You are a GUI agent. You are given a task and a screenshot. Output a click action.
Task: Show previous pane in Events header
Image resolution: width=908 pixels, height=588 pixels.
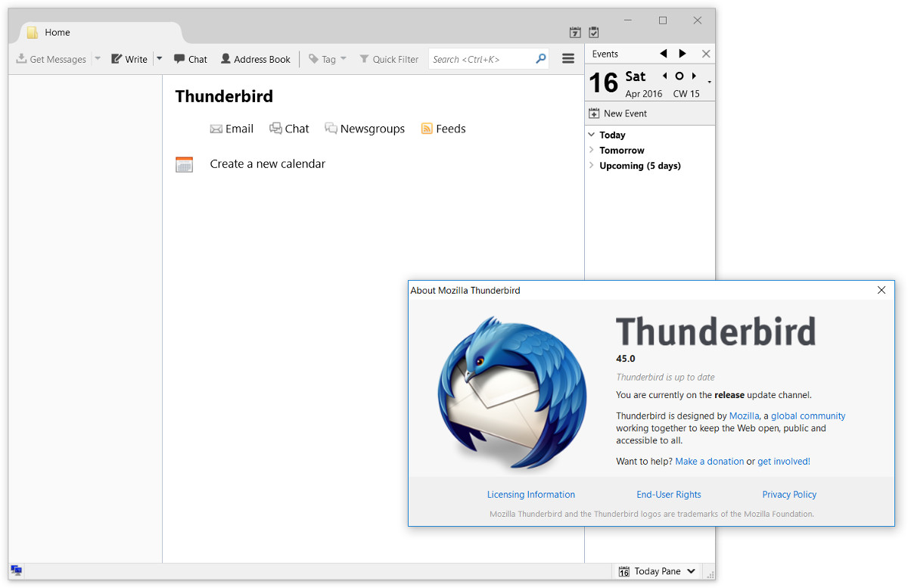(664, 54)
